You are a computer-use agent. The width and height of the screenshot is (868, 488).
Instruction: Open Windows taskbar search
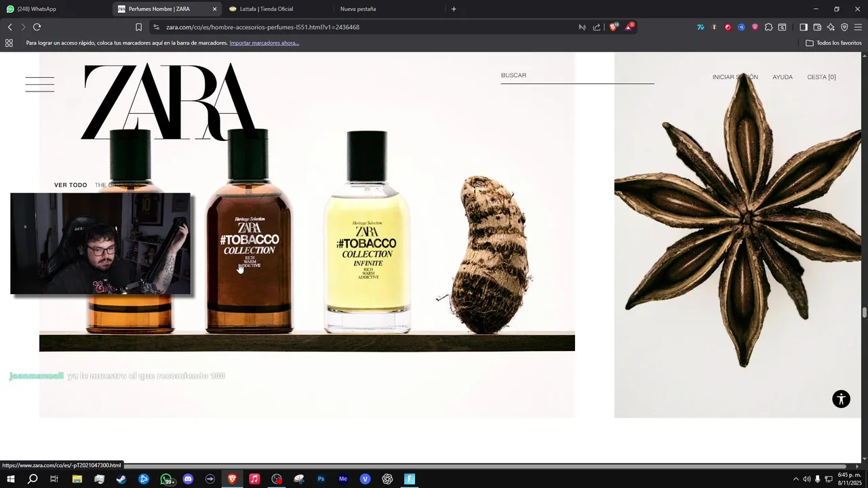(x=33, y=479)
